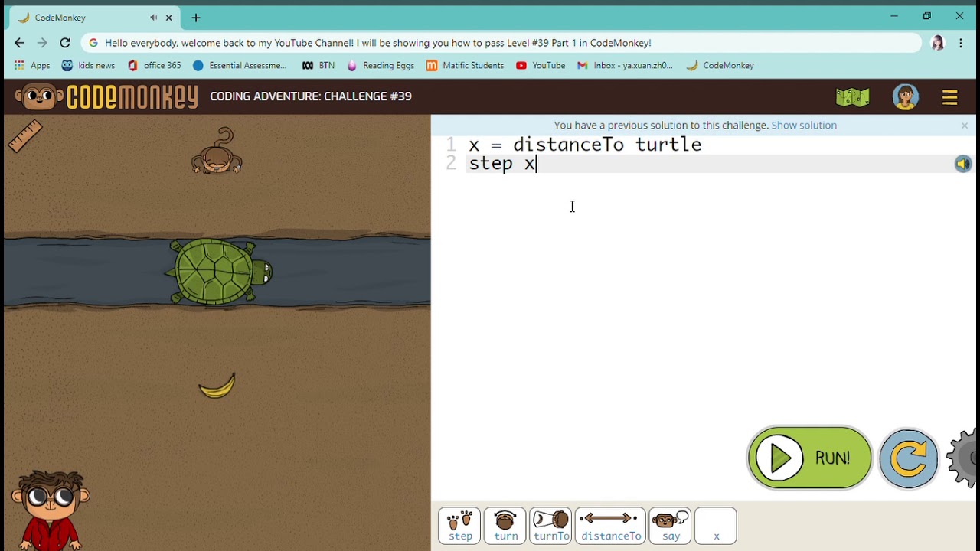Open the user profile avatar in CodeMonkey
This screenshot has width=980, height=551.
coord(905,97)
